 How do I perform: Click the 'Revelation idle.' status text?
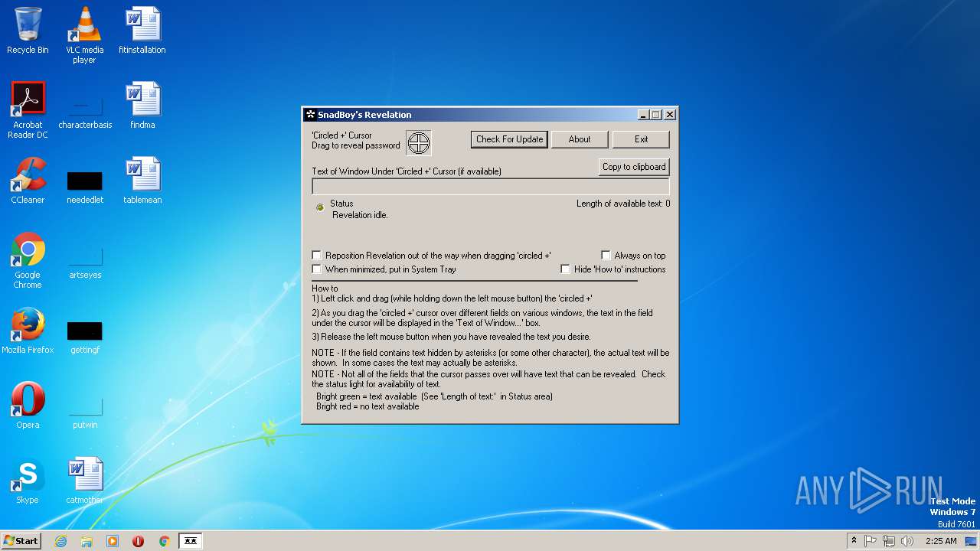click(x=360, y=215)
